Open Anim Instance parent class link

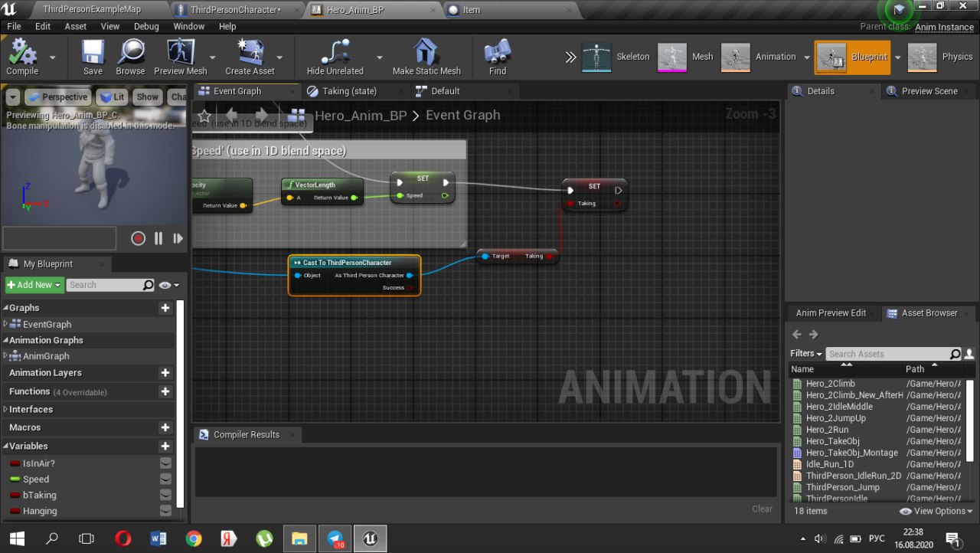point(944,28)
